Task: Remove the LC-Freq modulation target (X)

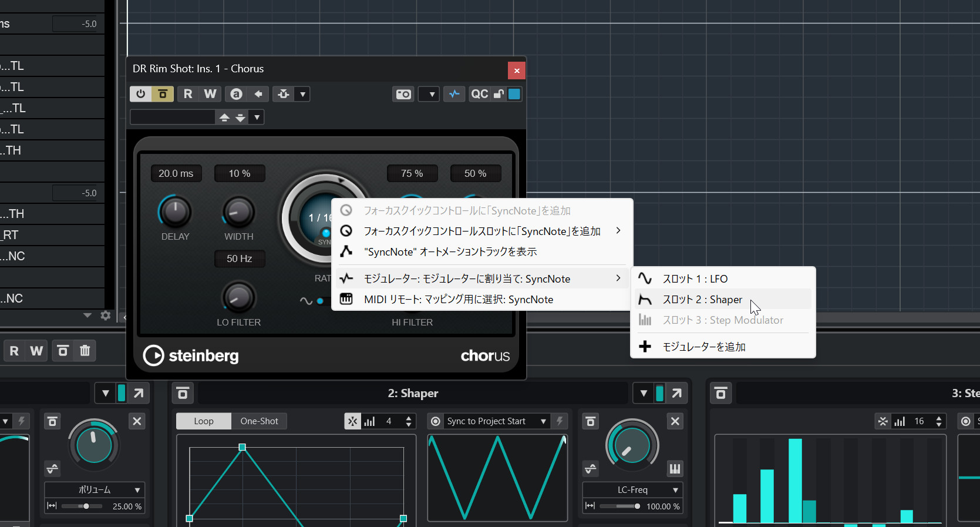Action: 675,421
